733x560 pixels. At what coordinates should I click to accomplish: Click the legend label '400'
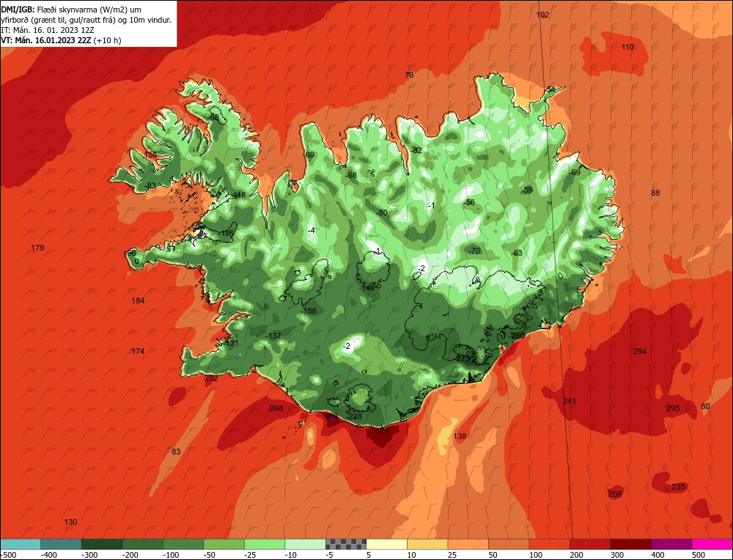658,556
